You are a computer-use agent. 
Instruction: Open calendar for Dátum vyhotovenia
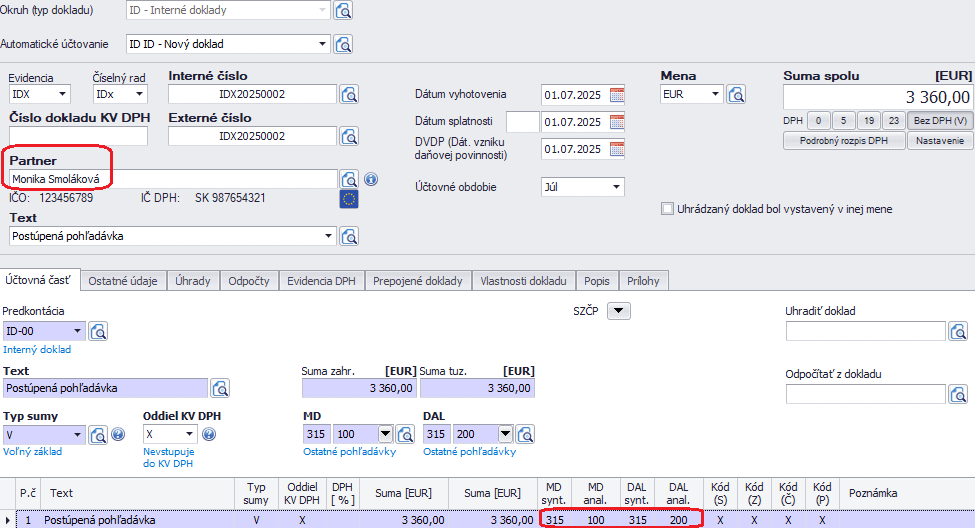tap(616, 95)
